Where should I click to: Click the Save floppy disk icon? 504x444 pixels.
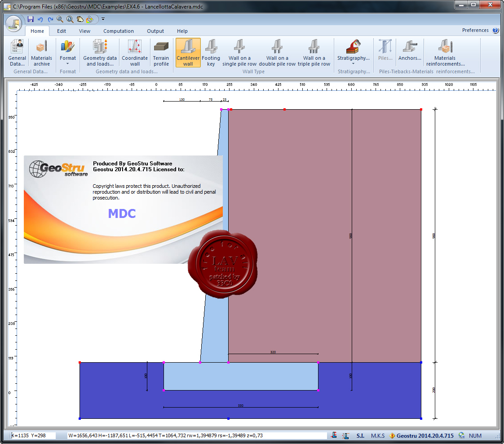[x=31, y=19]
